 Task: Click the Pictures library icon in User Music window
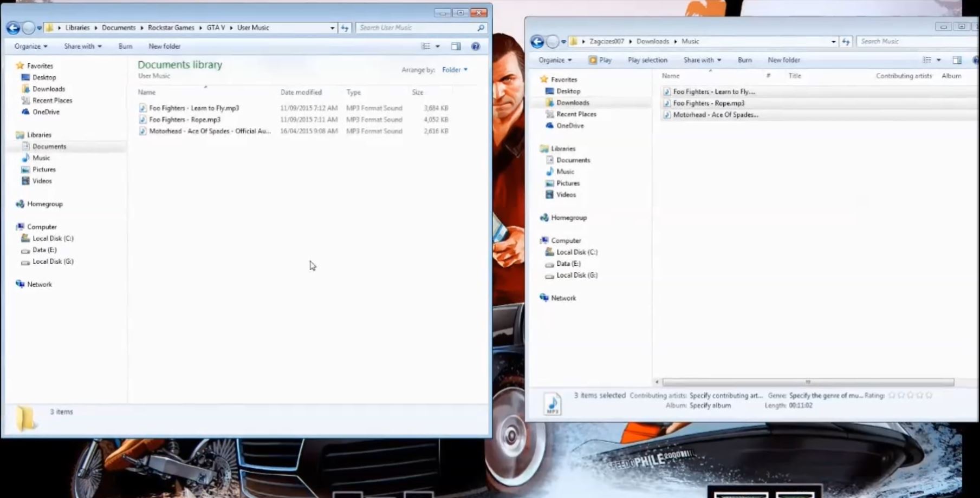[x=25, y=169]
